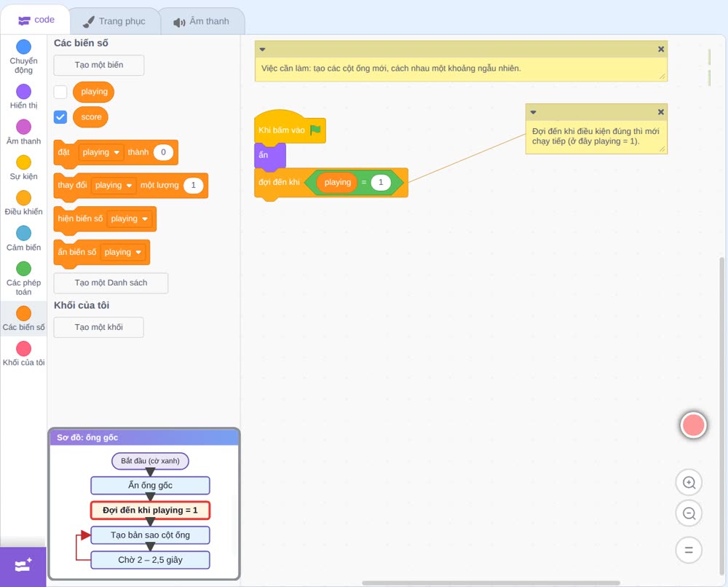The width and height of the screenshot is (728, 587).
Task: Open the Điều khiển block category
Action: click(x=24, y=203)
